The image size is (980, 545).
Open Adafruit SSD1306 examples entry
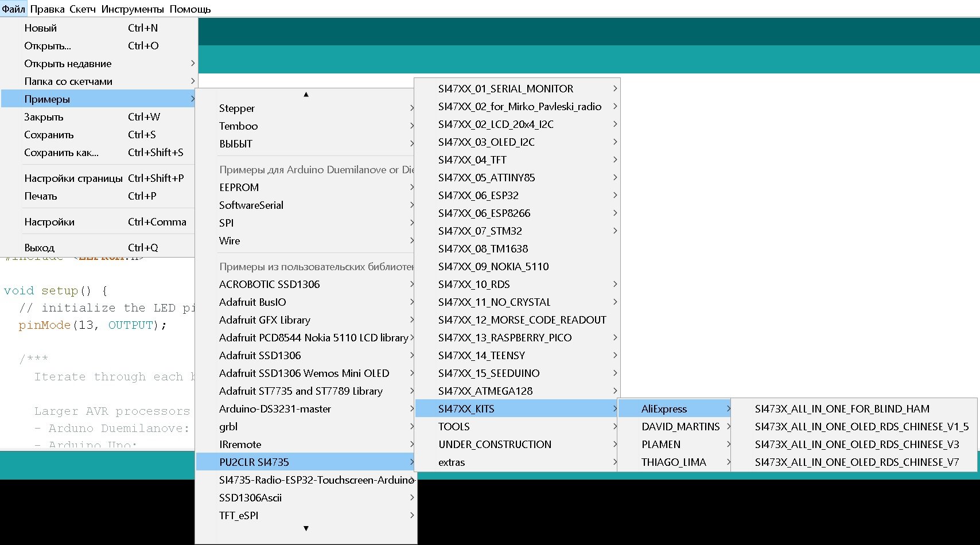306,356
